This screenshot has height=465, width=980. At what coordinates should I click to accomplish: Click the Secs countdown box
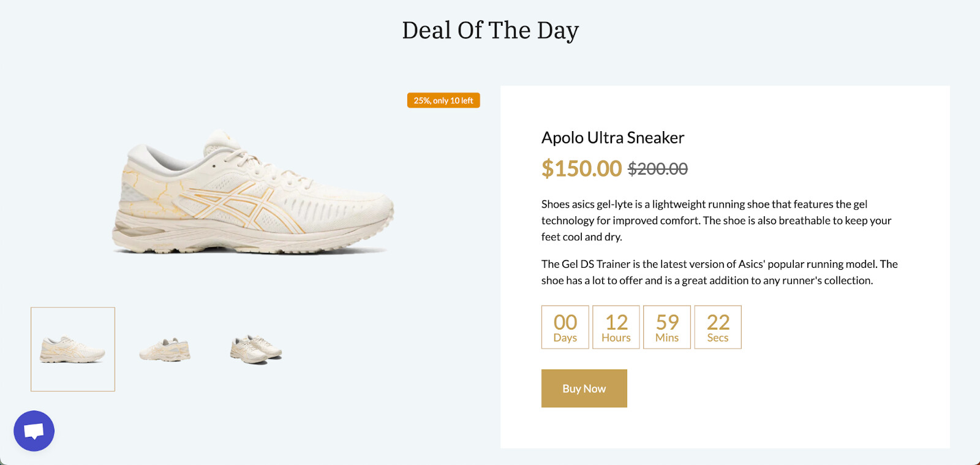coord(718,327)
